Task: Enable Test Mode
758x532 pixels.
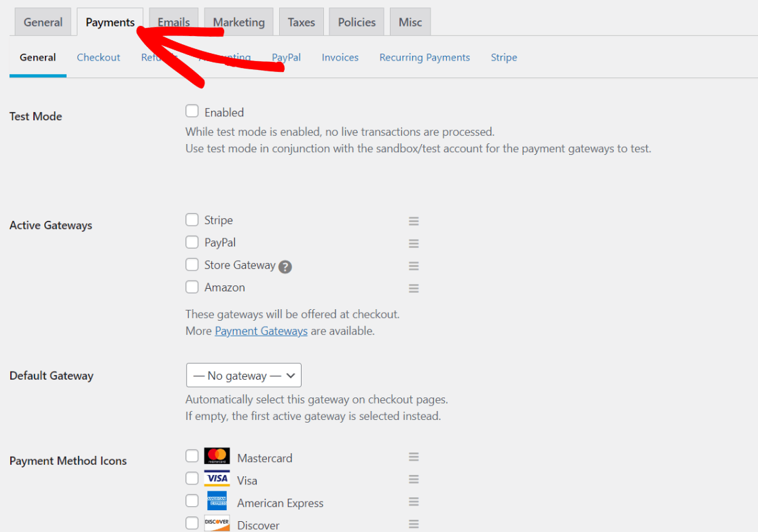Action: pos(192,111)
